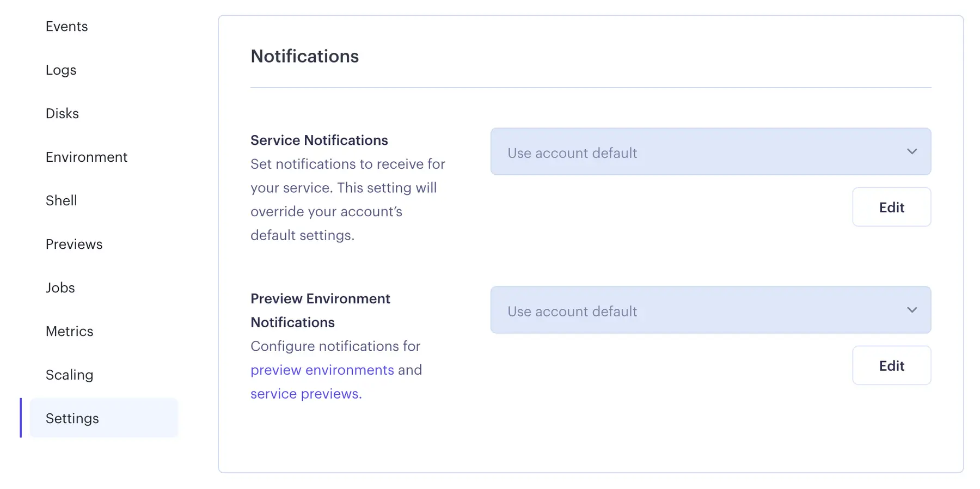Viewport: 980px width, 489px height.
Task: Edit the Preview Environment Notifications setting
Action: [x=891, y=365]
